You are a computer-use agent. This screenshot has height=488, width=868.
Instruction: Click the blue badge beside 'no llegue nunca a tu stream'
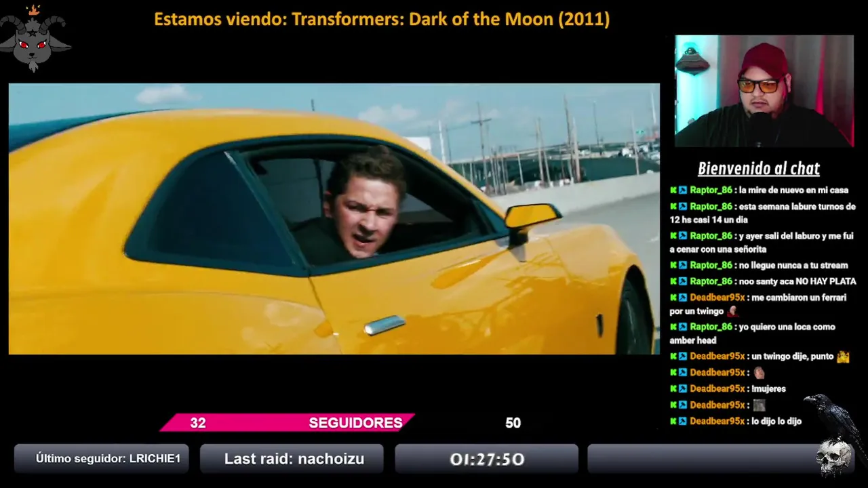[683, 266]
